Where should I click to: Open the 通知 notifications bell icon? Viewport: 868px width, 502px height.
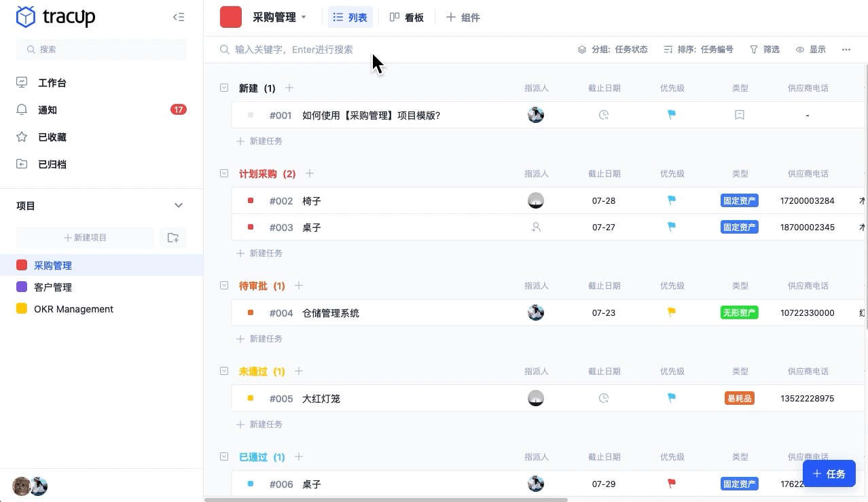tap(23, 110)
